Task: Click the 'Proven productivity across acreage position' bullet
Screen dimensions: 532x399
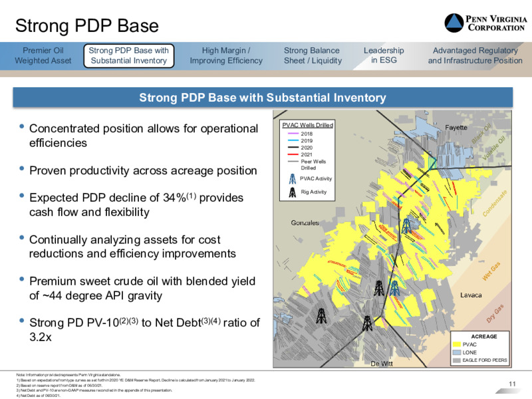Action: (x=143, y=171)
